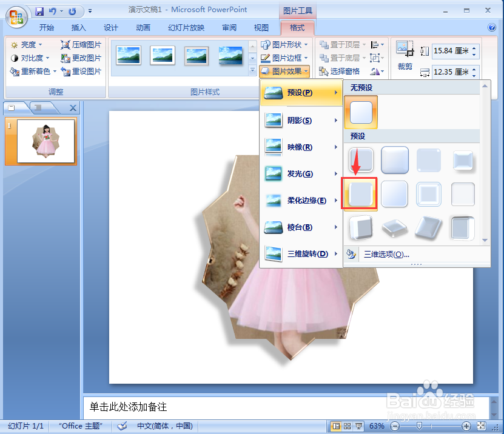Image resolution: width=504 pixels, height=434 pixels.
Task: Switch to the Review (审阅) tab
Action: pos(229,28)
